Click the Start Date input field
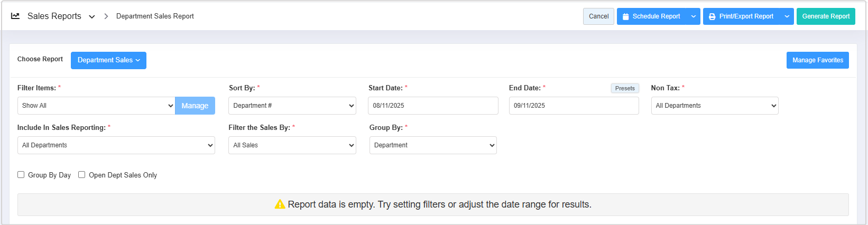 tap(433, 106)
